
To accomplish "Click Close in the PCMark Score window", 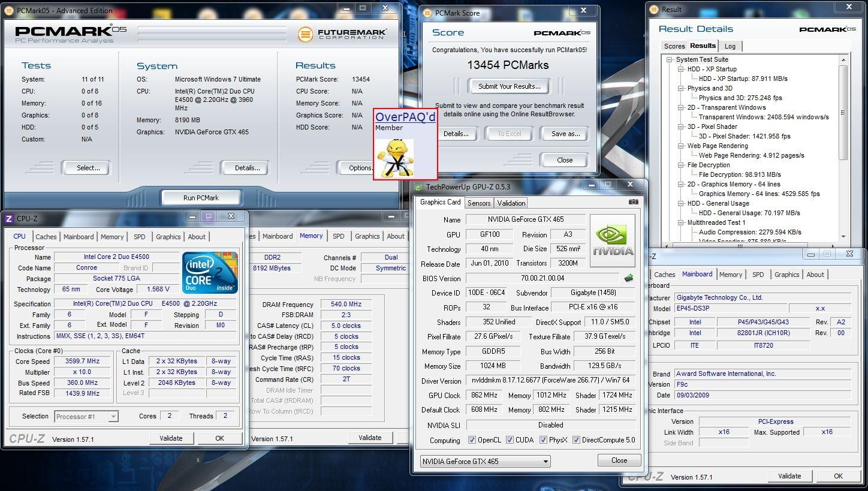I will tap(565, 160).
